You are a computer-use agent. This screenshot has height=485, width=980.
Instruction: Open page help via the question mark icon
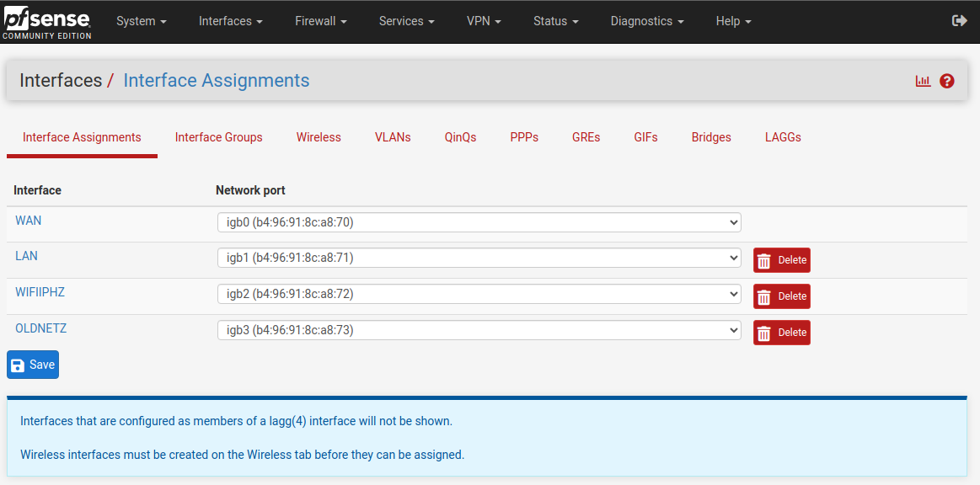point(947,80)
